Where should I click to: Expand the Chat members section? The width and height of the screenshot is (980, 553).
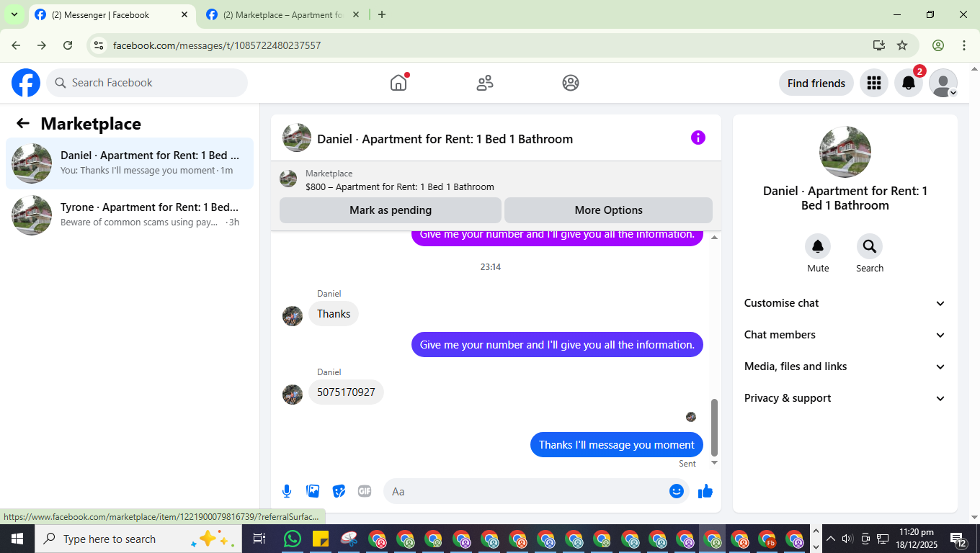[x=845, y=335]
